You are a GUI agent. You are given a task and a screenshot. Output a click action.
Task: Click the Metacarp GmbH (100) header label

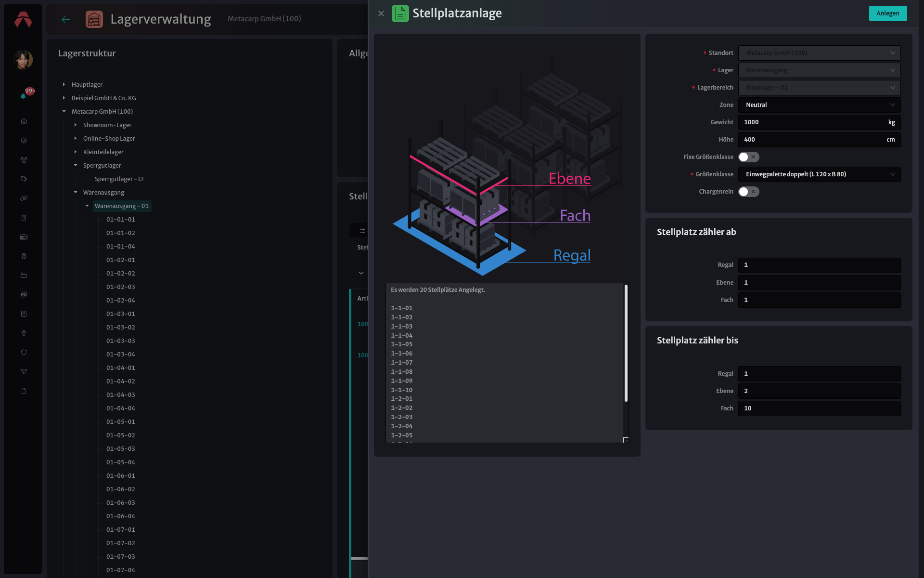coord(264,19)
